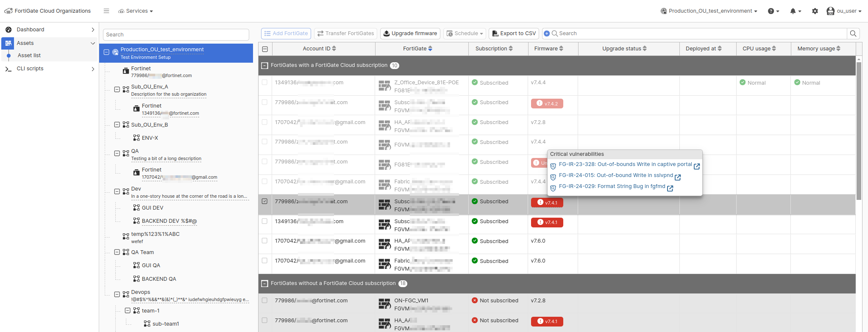Click the firewall icon for ON-FGC_VM1

(384, 304)
